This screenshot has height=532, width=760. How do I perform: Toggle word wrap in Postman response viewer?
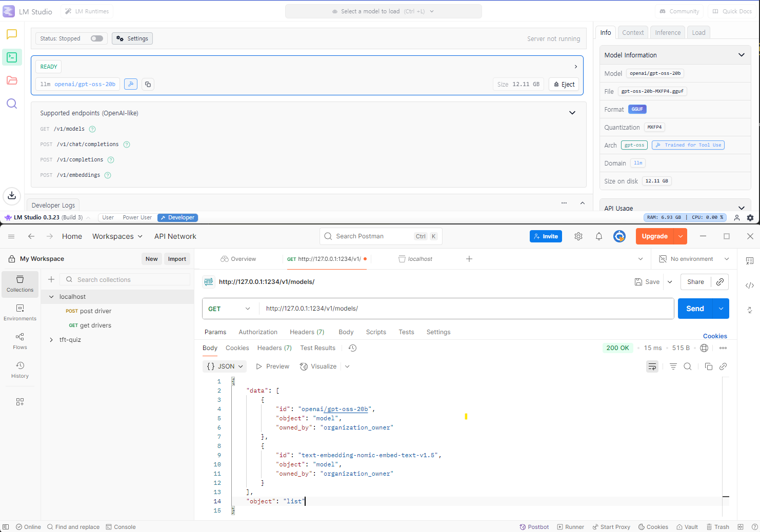652,366
